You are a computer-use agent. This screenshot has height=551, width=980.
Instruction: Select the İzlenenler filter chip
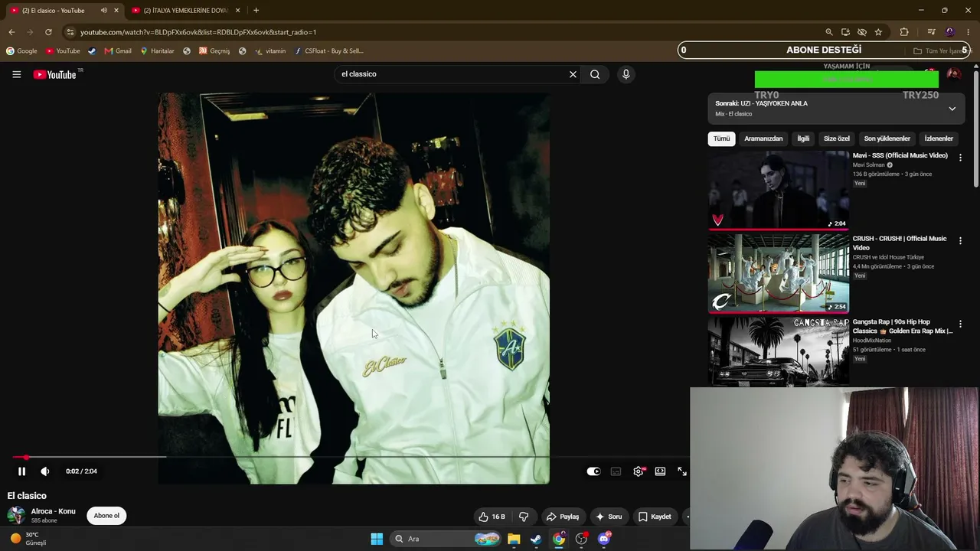pyautogui.click(x=939, y=139)
